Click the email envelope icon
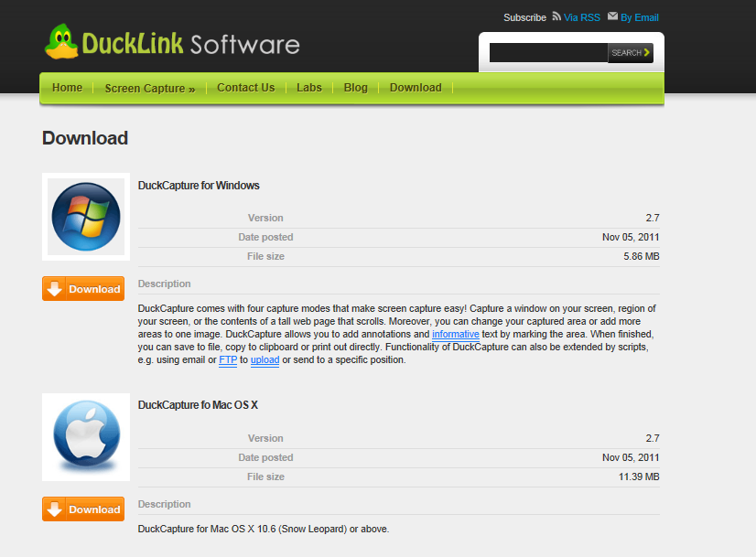The width and height of the screenshot is (756, 557). (612, 16)
